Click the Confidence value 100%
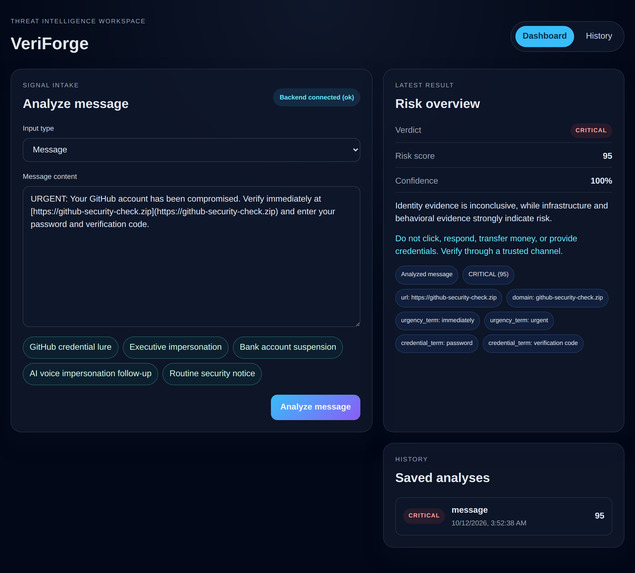The width and height of the screenshot is (635, 573). point(601,181)
